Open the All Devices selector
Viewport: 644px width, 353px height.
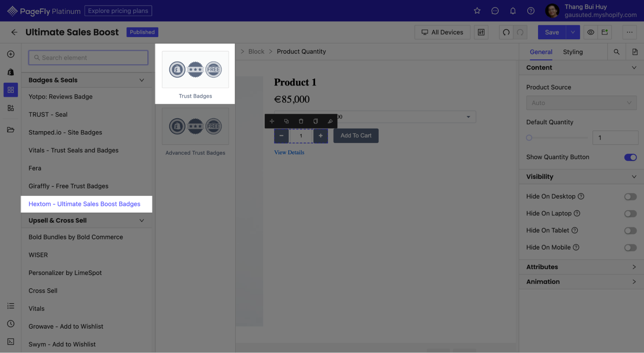(x=442, y=32)
